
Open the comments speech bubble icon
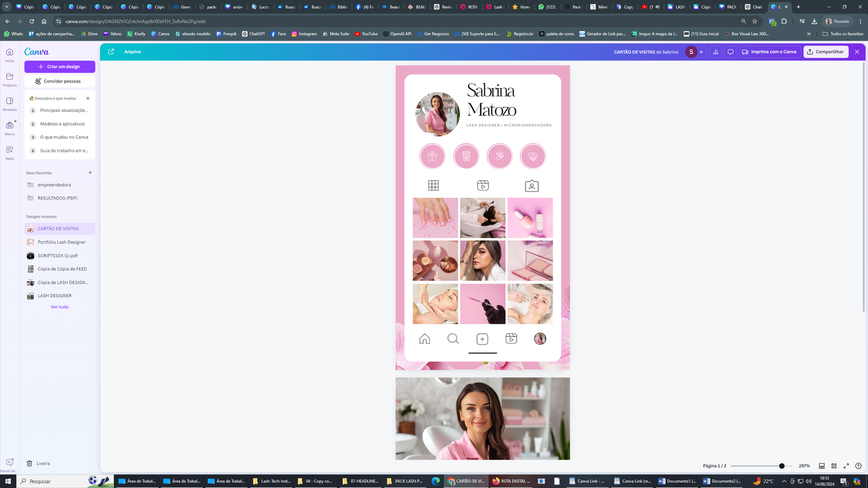point(731,52)
